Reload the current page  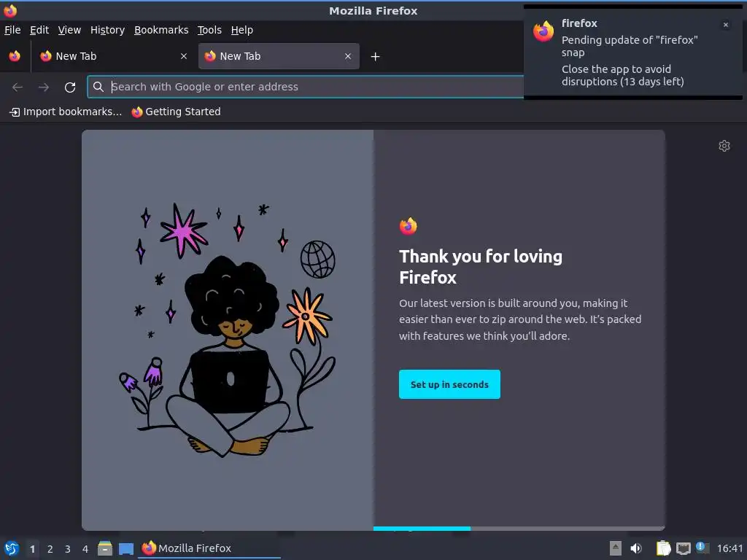click(70, 87)
